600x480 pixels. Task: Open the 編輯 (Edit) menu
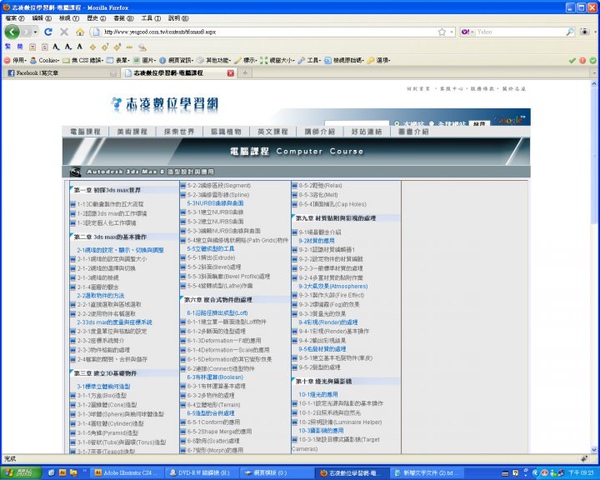pos(42,18)
